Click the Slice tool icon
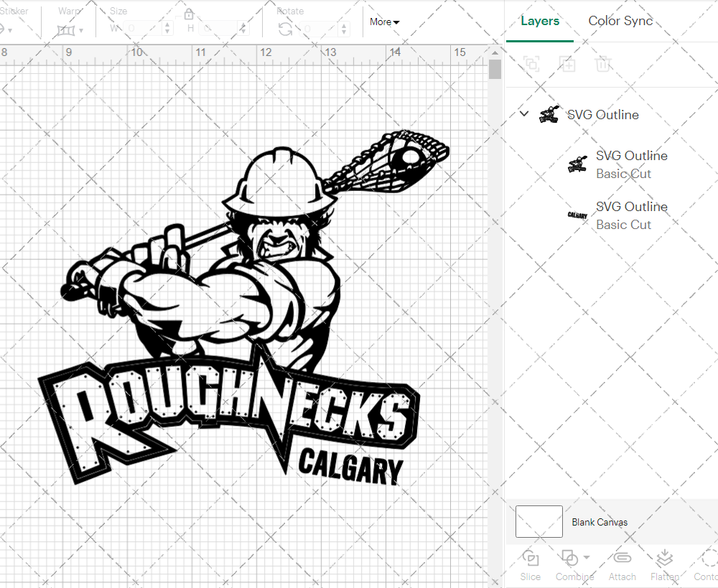The height and width of the screenshot is (588, 718). 530,558
